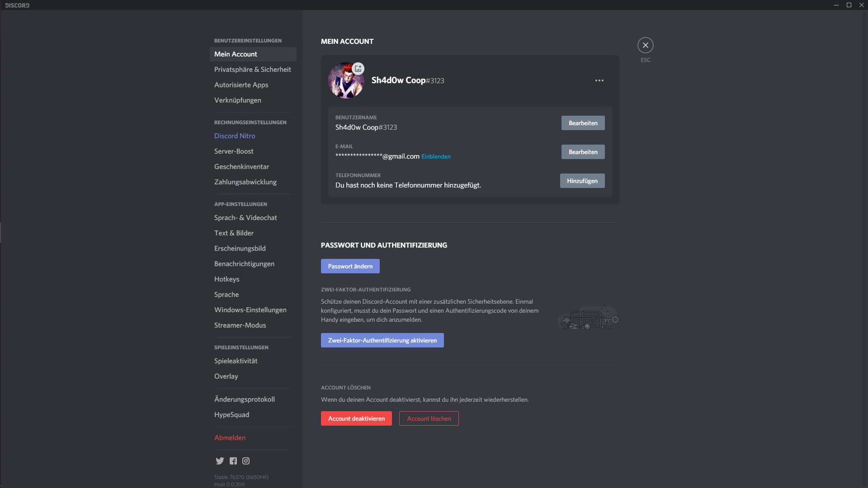Close settings with the ESC circle button
The height and width of the screenshot is (488, 868).
(x=645, y=45)
